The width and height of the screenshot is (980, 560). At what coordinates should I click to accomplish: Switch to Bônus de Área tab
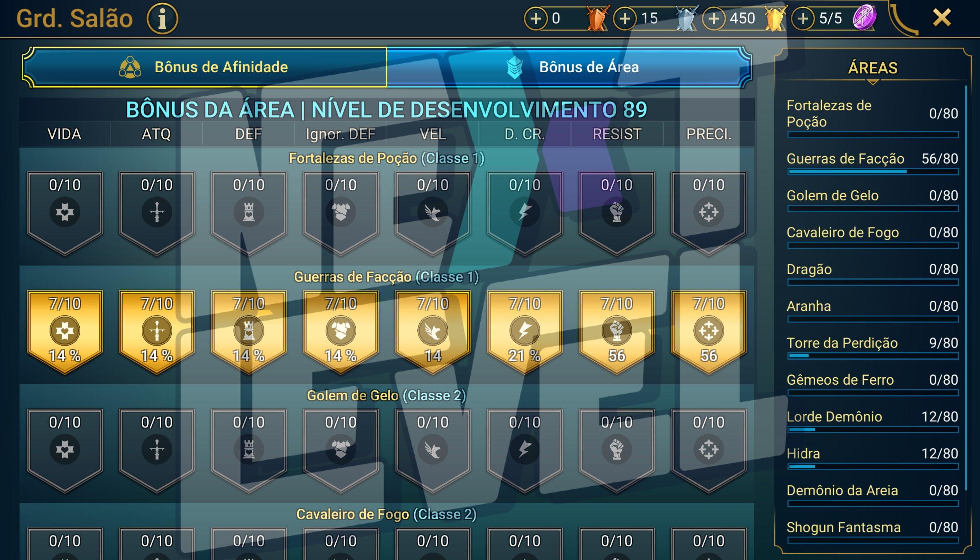coord(569,67)
